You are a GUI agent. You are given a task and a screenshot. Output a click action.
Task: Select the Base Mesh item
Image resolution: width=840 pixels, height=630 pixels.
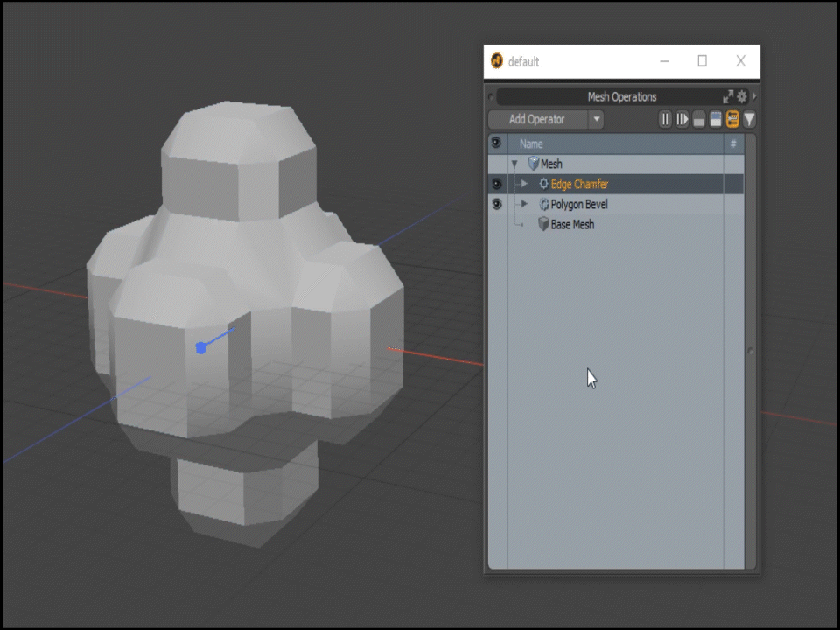point(571,224)
